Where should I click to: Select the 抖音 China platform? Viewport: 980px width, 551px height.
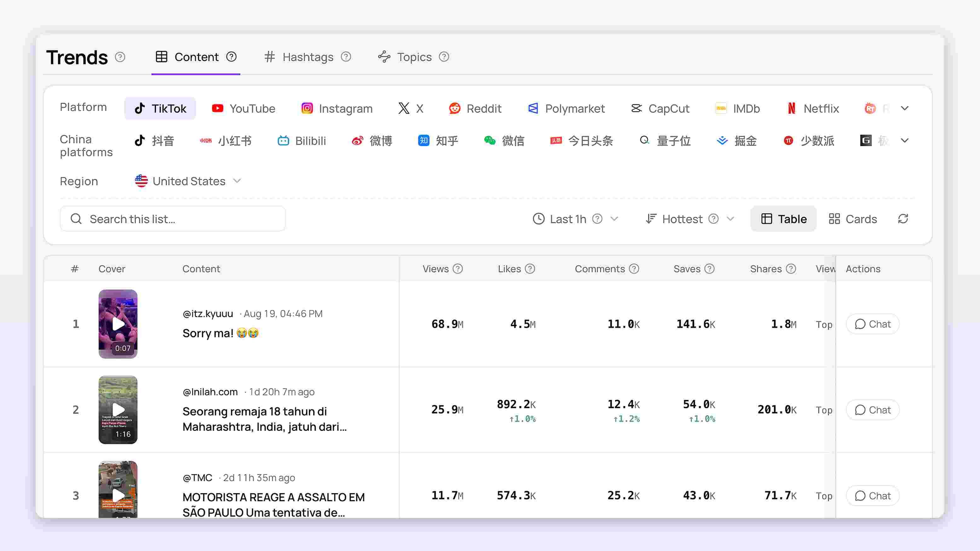(154, 141)
